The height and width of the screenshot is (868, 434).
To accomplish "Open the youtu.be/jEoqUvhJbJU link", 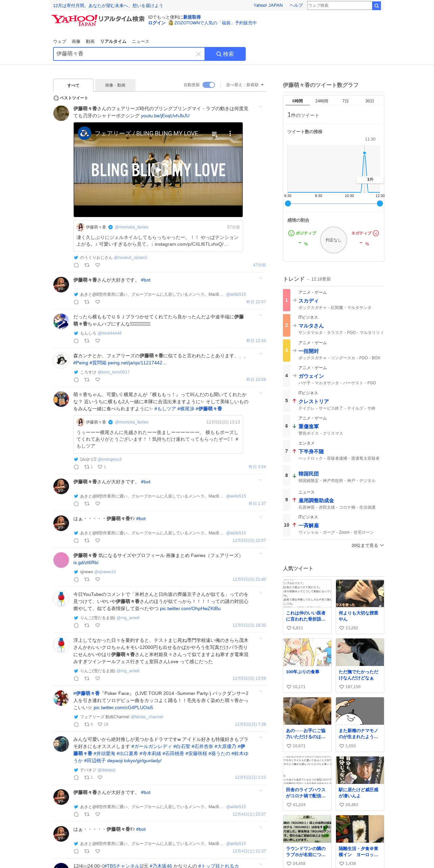I will click(x=165, y=116).
